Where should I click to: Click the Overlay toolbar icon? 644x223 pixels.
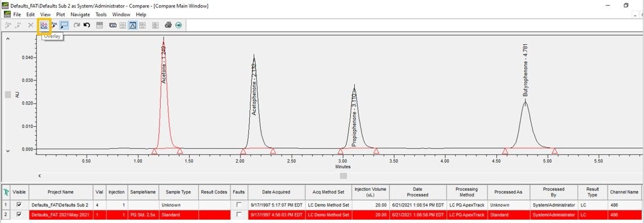coord(44,25)
